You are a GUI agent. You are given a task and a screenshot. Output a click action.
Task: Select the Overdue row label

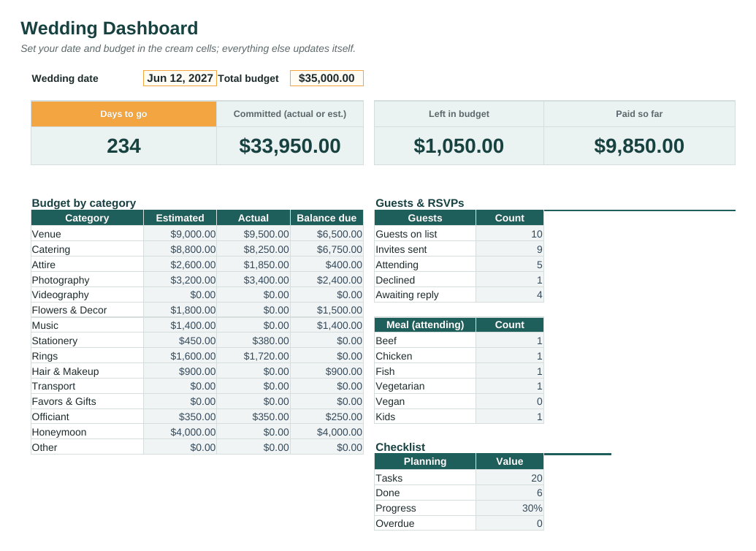[425, 523]
